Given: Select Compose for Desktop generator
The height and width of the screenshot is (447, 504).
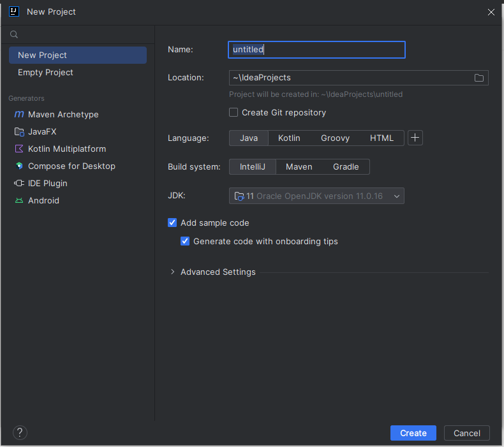Looking at the screenshot, I should [x=78, y=166].
